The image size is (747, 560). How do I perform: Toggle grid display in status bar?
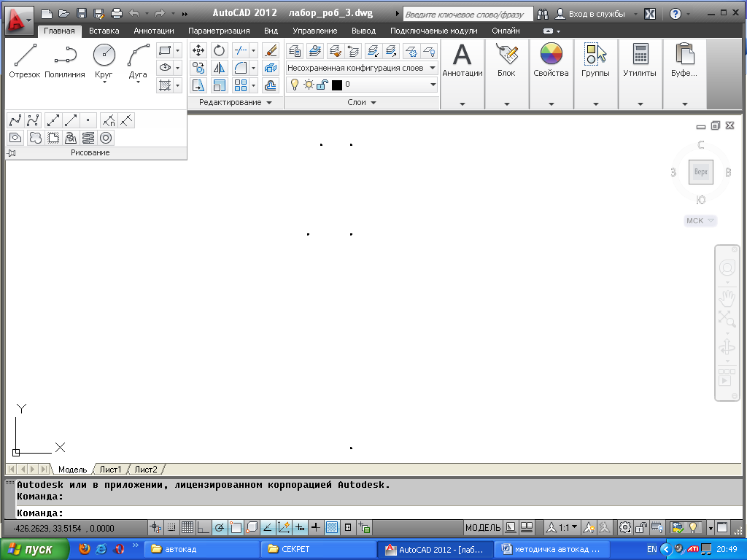(187, 527)
